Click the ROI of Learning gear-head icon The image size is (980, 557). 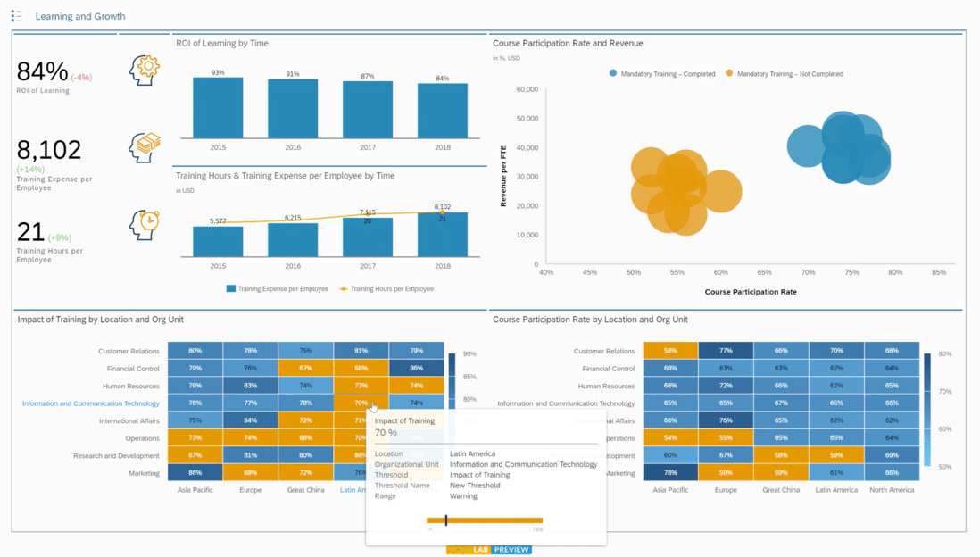[x=145, y=70]
